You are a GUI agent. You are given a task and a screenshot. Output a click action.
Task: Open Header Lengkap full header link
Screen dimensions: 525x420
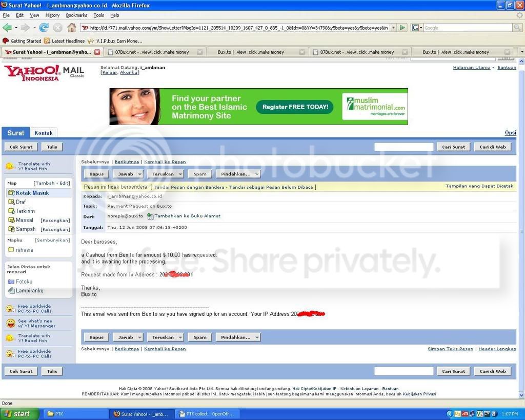click(497, 349)
